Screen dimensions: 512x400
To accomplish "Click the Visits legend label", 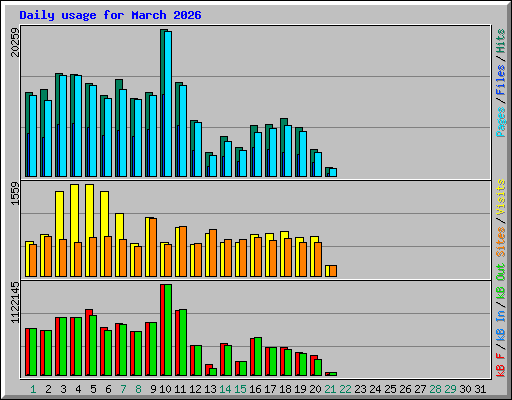I will (501, 197).
